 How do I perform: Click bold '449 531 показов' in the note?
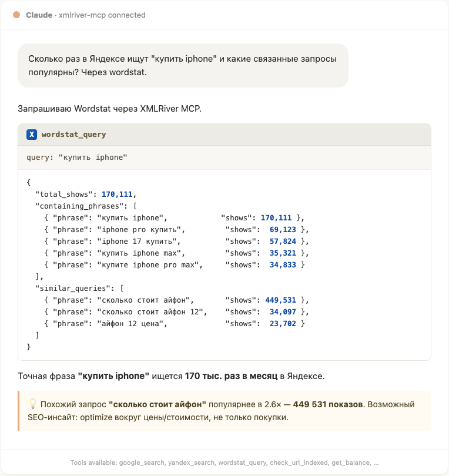pos(328,404)
